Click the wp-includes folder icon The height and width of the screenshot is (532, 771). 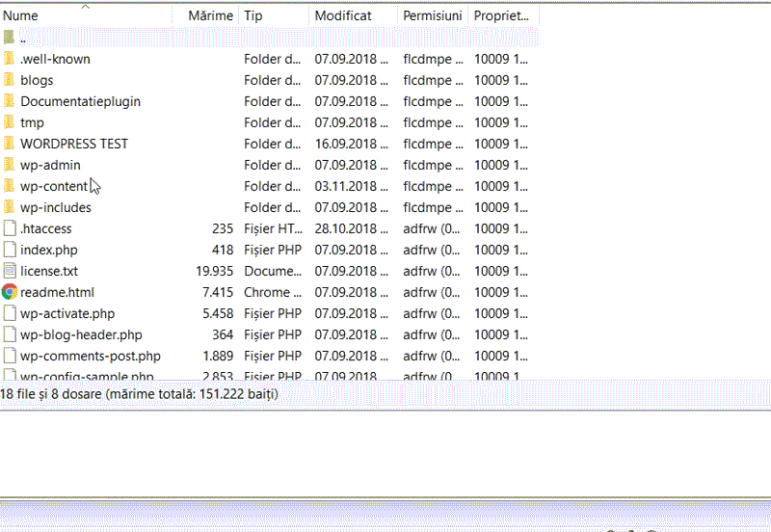coord(10,207)
